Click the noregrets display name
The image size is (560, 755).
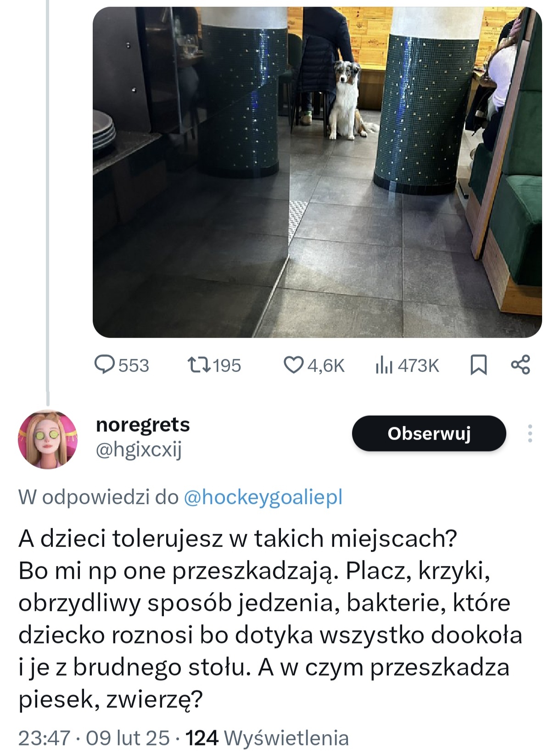143,425
